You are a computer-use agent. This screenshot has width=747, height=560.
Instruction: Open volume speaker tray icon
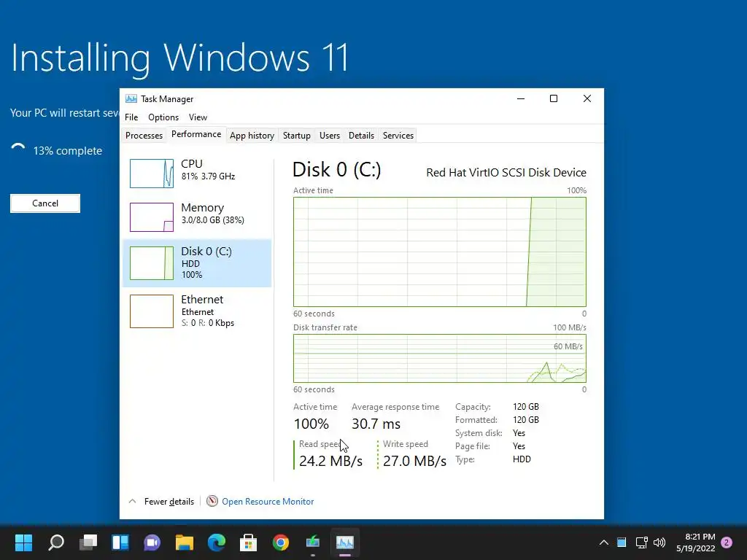point(659,542)
